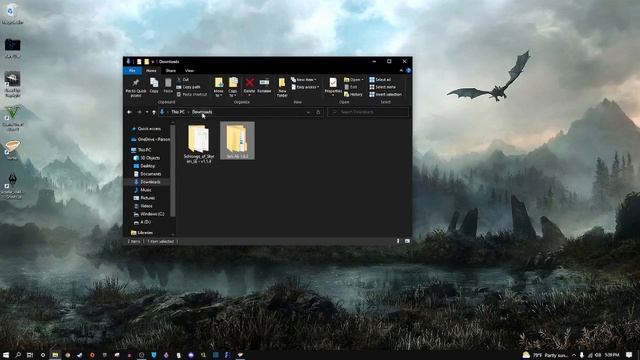Select Music in the navigation pane
The width and height of the screenshot is (640, 360).
[143, 190]
